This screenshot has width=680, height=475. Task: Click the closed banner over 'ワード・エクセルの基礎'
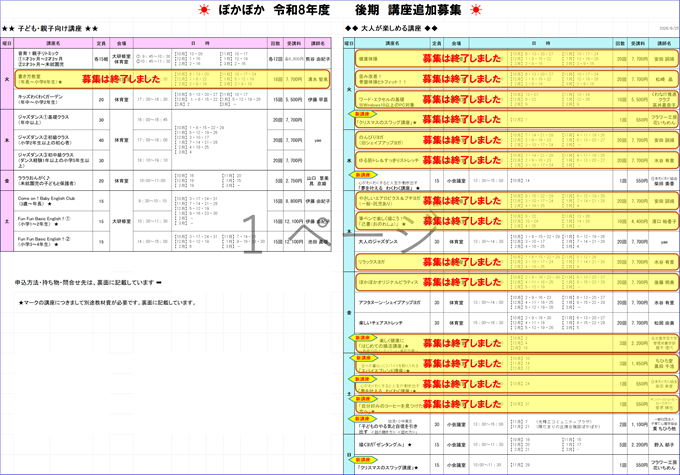(517, 99)
